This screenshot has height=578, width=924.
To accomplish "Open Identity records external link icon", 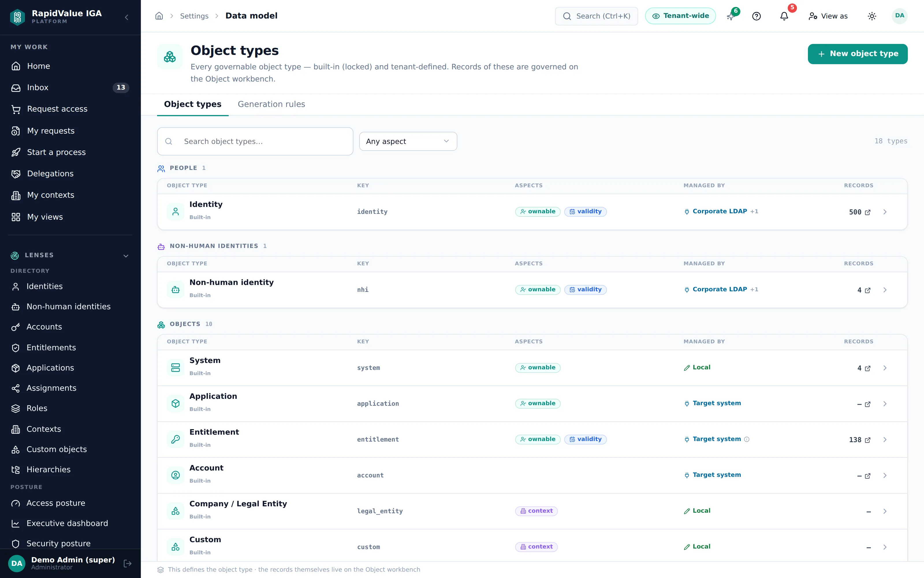I will [x=867, y=212].
